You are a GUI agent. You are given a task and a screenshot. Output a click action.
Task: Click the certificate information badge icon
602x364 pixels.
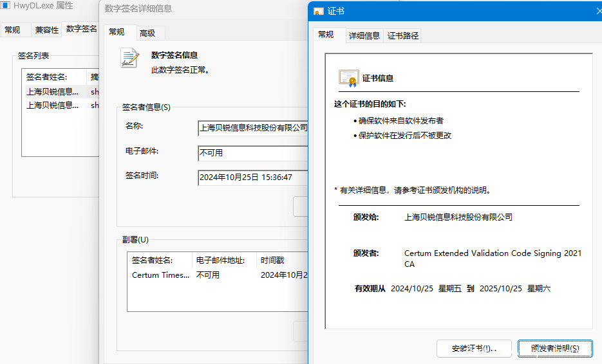click(x=348, y=78)
